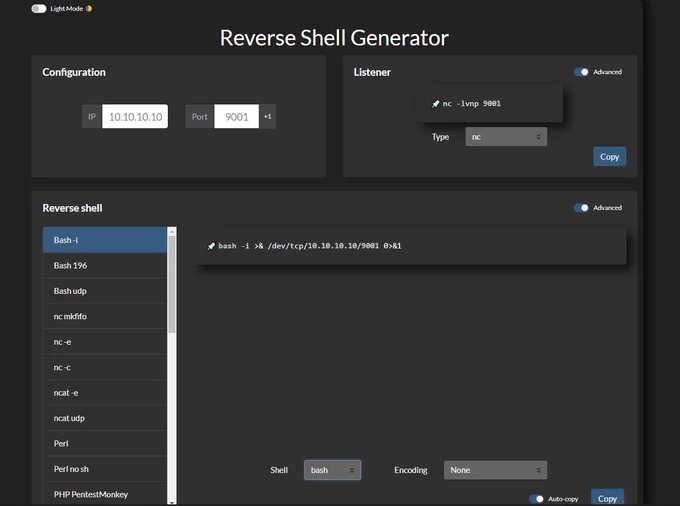680x506 pixels.
Task: Toggle Advanced switch in Listener panel
Action: click(x=581, y=72)
